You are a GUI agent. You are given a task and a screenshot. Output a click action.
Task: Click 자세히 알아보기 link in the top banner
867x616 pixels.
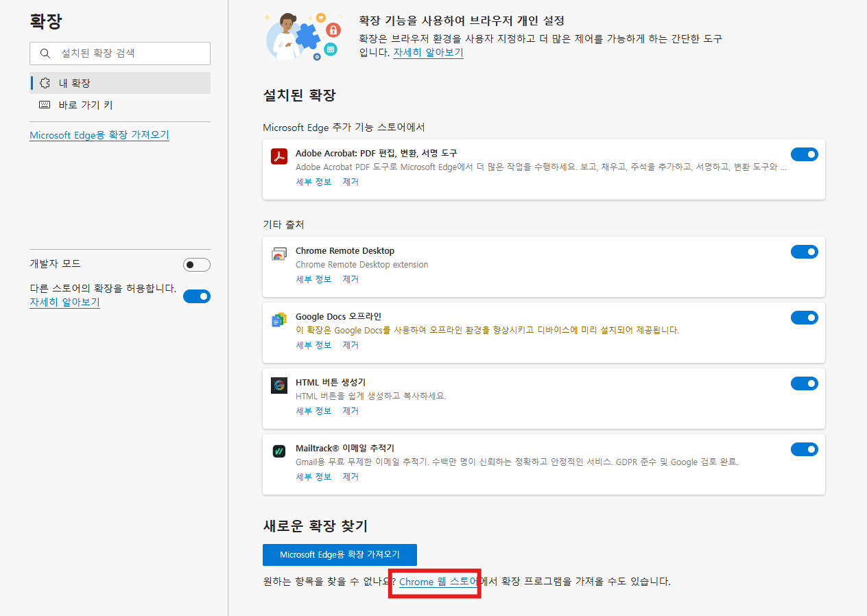tap(428, 52)
